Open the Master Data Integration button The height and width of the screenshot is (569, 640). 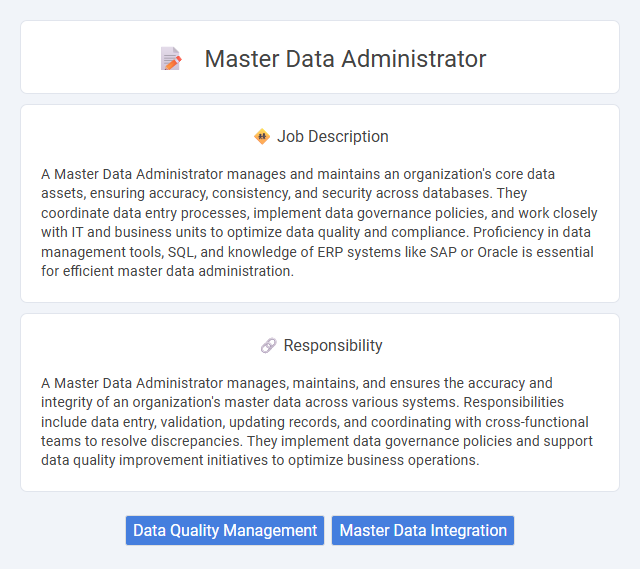[x=423, y=530]
